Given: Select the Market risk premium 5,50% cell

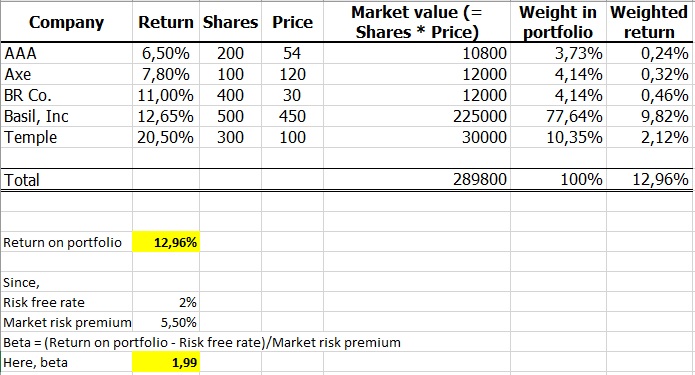Looking at the screenshot, I should 166,322.
